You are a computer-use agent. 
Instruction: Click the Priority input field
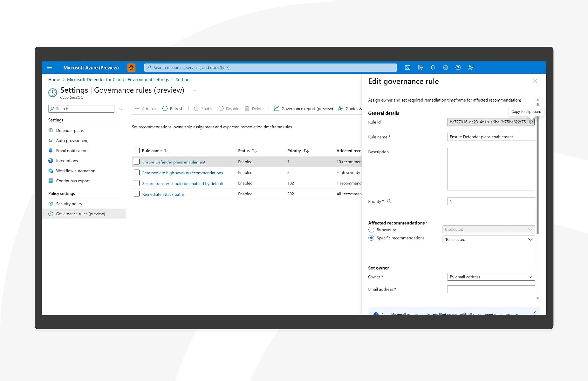[x=491, y=201]
